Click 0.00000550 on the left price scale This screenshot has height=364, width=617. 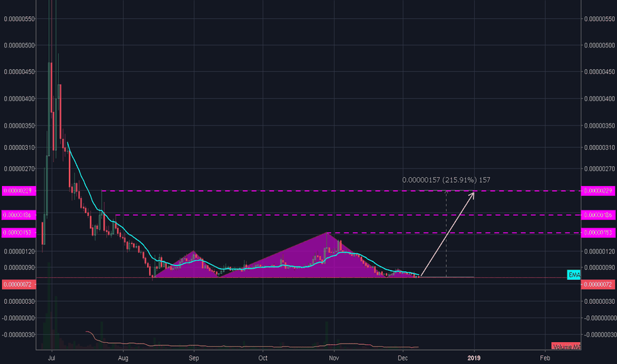click(x=19, y=19)
